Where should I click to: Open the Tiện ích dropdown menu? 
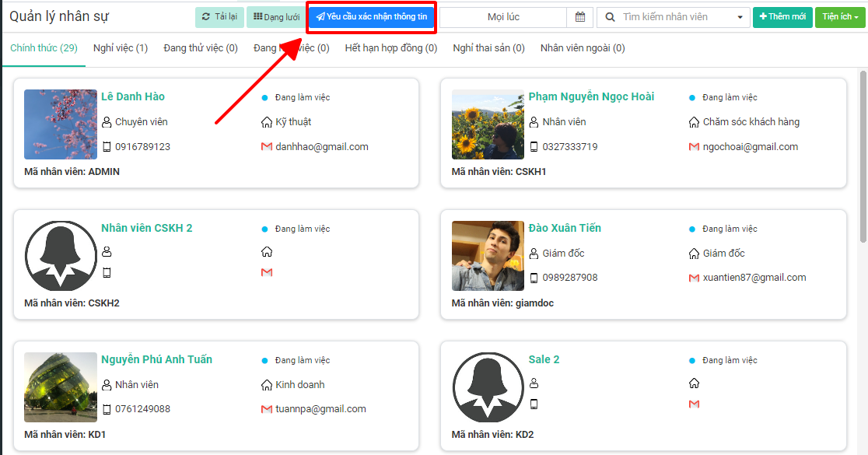point(840,17)
